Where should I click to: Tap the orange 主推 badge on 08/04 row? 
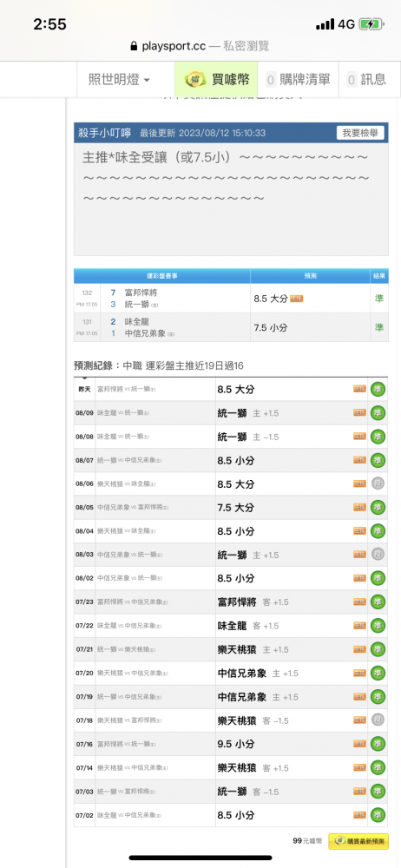(x=360, y=531)
